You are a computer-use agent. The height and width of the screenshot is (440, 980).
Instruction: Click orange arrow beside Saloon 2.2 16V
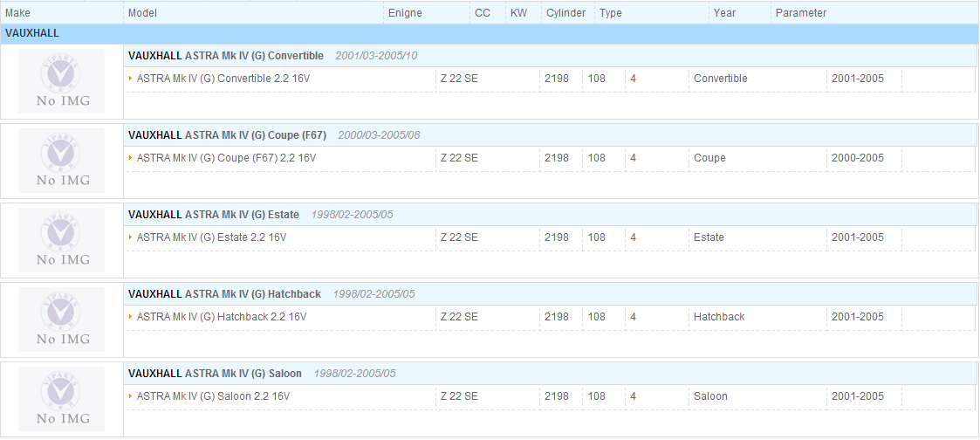131,395
